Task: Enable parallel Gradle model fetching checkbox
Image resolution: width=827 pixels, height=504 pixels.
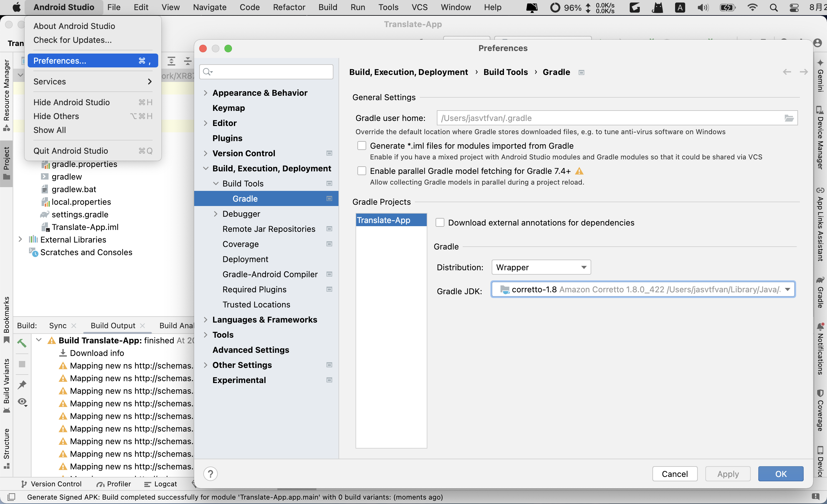Action: tap(361, 171)
